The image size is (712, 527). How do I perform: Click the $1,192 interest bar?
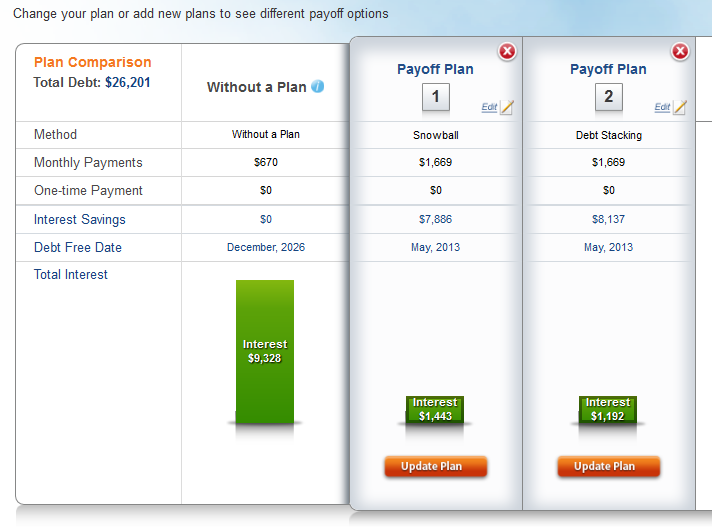point(608,409)
